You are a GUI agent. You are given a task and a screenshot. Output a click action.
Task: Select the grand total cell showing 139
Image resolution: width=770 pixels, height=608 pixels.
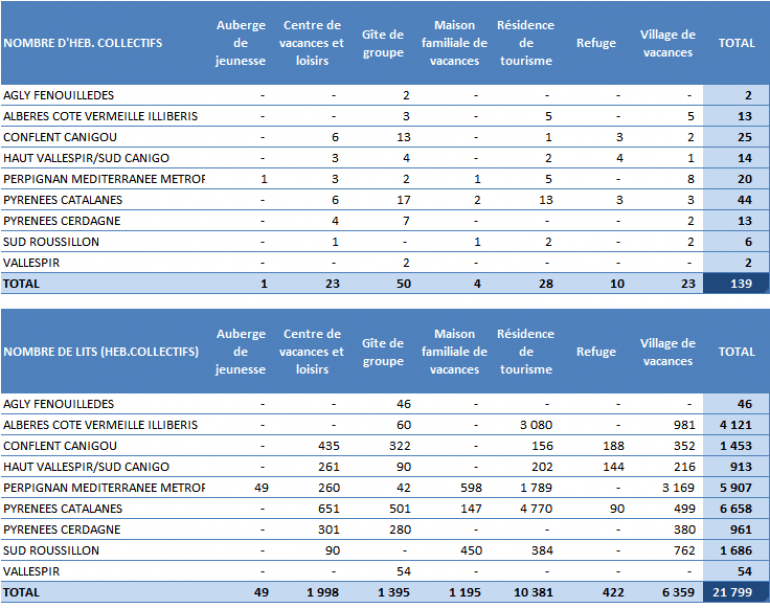tap(736, 284)
